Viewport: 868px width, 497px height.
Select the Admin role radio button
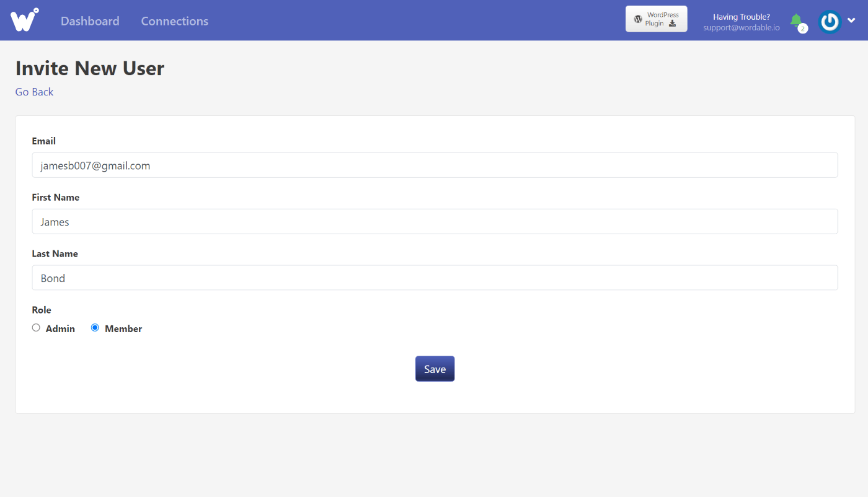tap(36, 328)
